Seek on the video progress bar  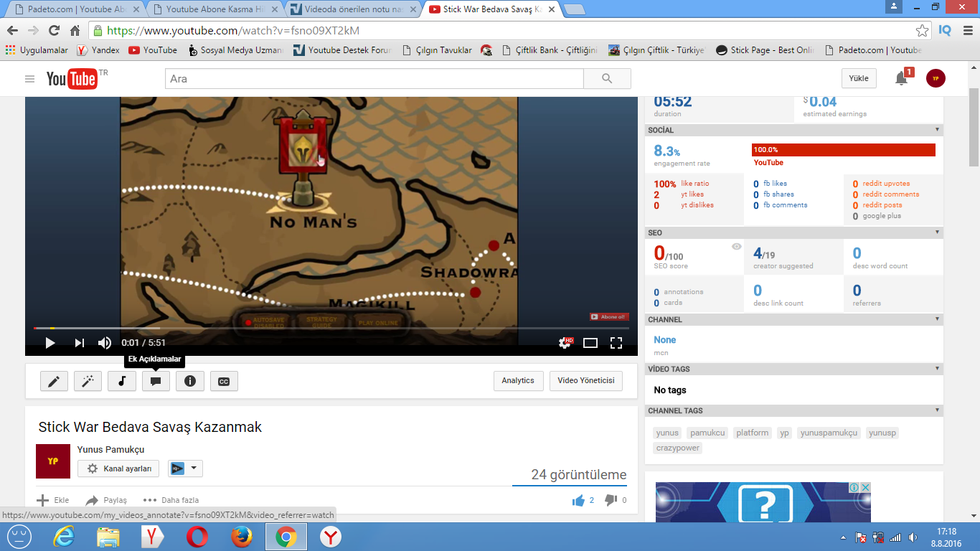[331, 328]
